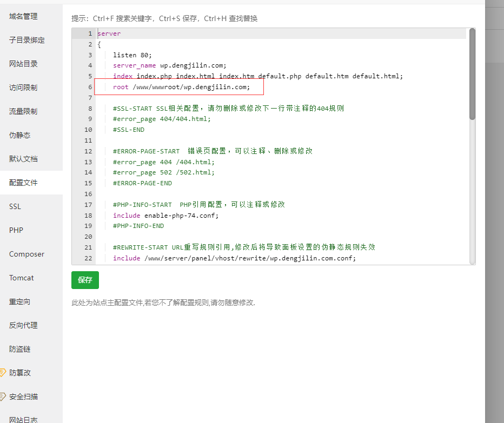This screenshot has width=504, height=423.
Task: Click on 'listen 80;' line
Action: (132, 55)
